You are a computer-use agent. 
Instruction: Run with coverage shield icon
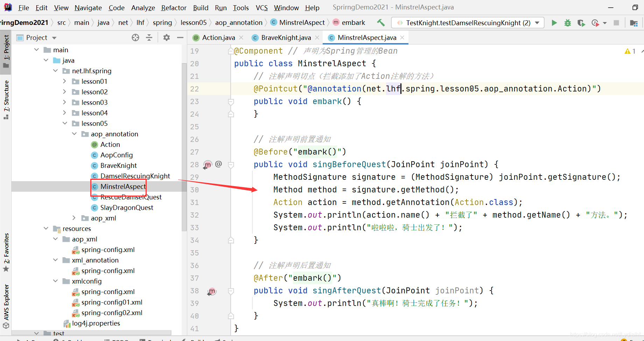pyautogui.click(x=581, y=23)
